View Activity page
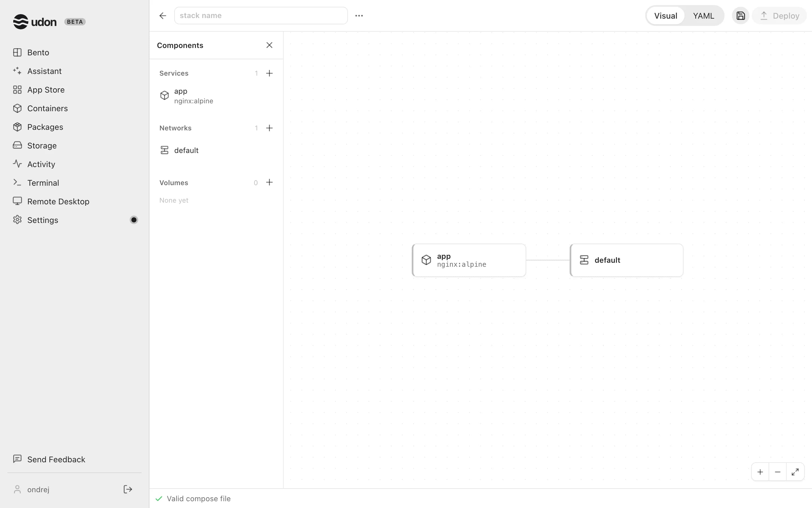812x508 pixels. click(74, 164)
